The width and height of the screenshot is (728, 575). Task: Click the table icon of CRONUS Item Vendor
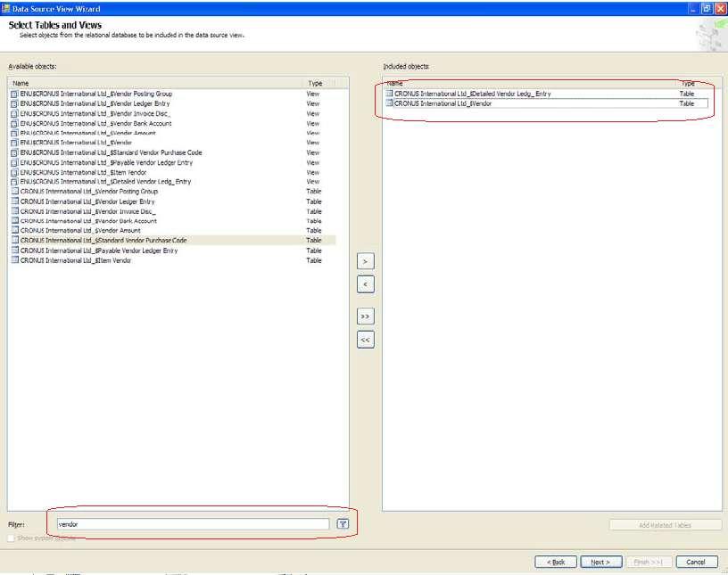[x=14, y=260]
